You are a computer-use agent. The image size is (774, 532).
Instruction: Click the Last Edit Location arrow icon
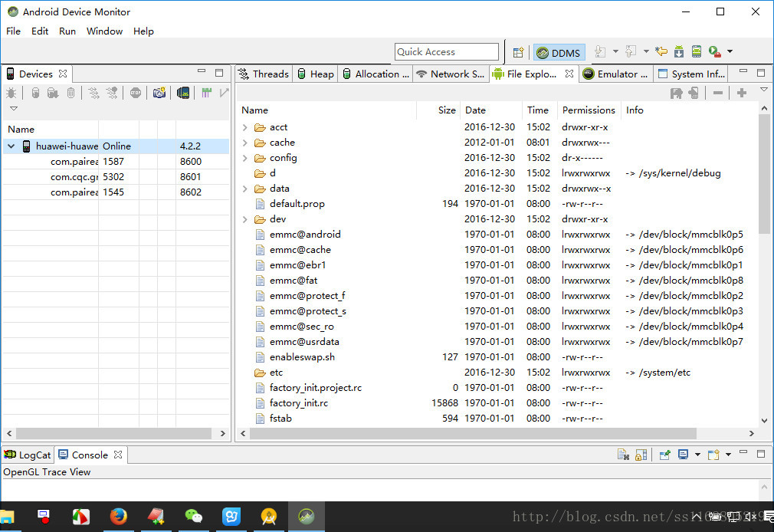click(x=661, y=51)
